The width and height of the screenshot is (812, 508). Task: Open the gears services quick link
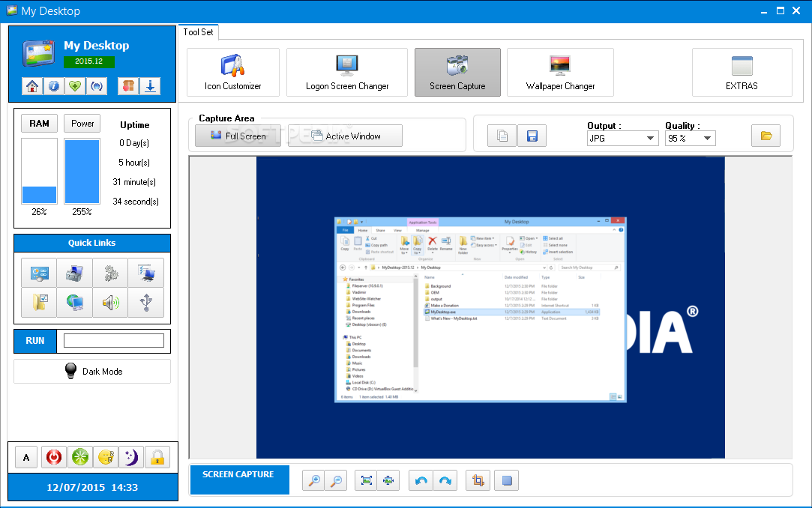110,273
